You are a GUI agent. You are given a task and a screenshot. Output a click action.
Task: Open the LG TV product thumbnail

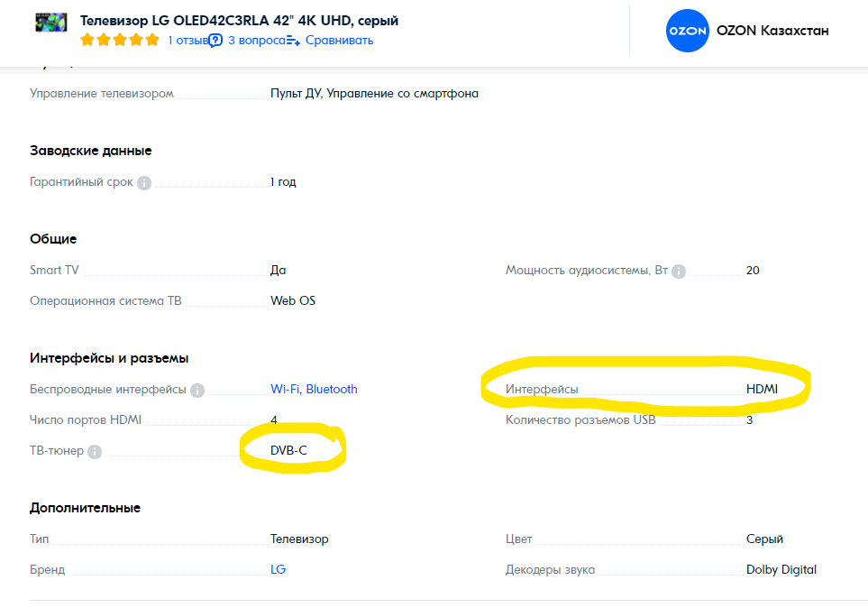click(x=51, y=23)
